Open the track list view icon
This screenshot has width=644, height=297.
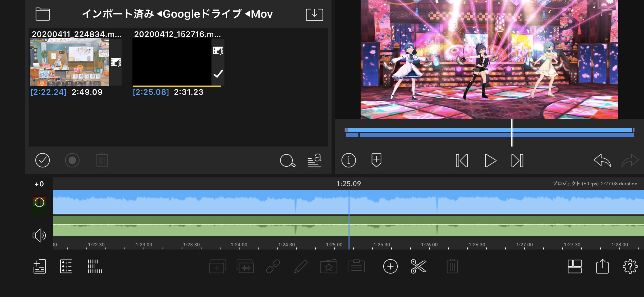point(66,266)
